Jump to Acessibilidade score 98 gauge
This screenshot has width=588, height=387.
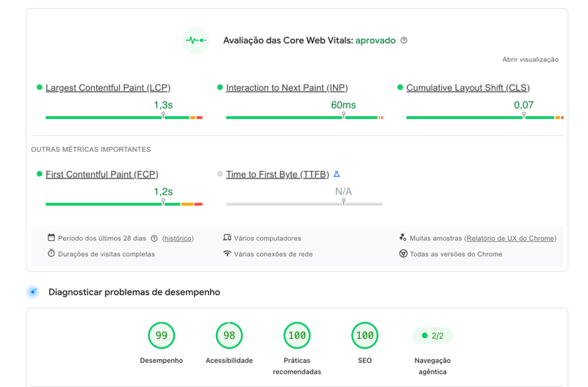[229, 336]
